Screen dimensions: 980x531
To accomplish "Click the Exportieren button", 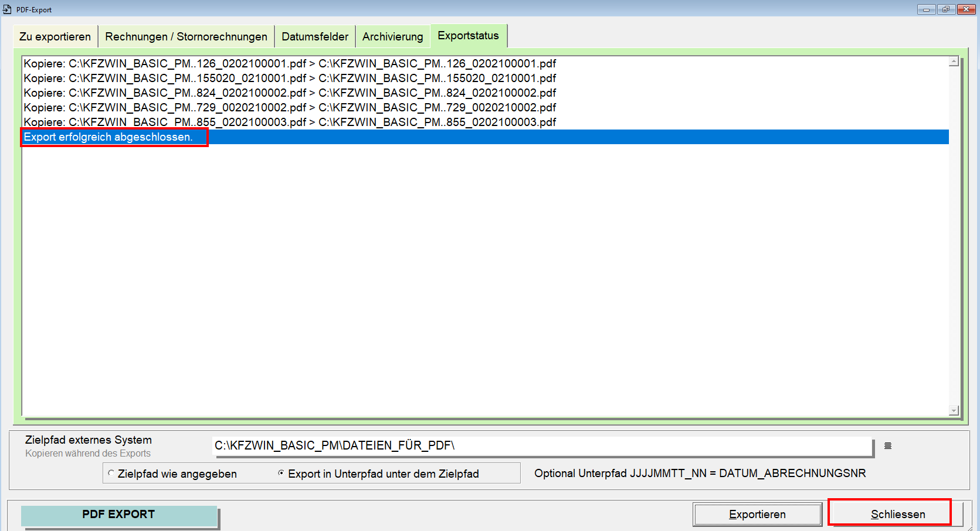I will tap(757, 515).
